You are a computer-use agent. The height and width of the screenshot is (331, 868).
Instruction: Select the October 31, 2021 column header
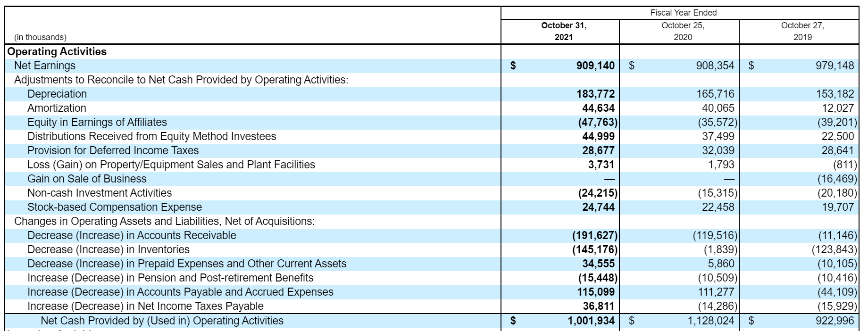(564, 31)
